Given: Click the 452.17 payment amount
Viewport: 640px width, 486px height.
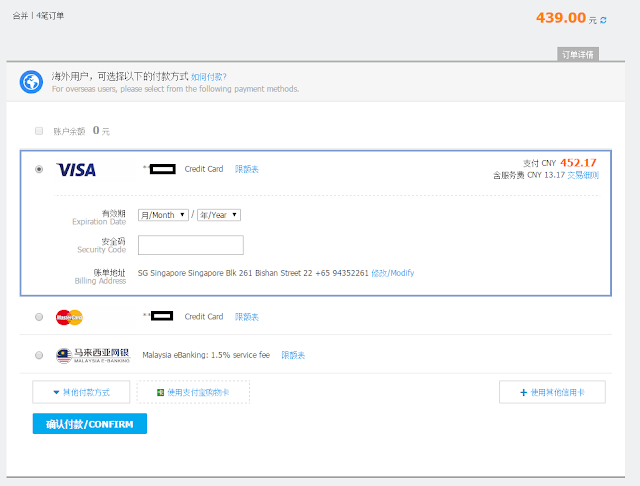Looking at the screenshot, I should (578, 163).
